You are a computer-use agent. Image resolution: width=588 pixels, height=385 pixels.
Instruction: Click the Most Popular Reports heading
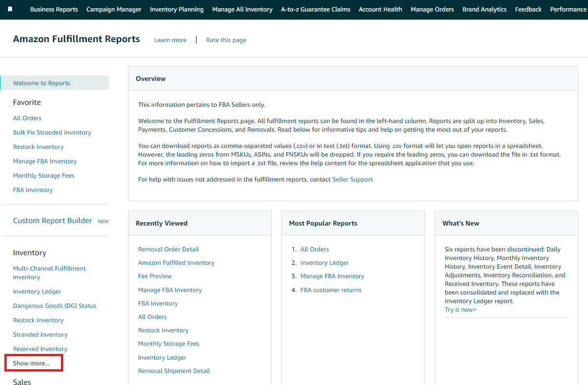(323, 223)
